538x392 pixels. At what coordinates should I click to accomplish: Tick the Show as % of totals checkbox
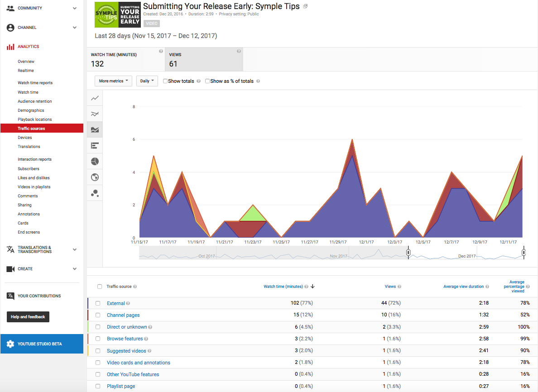pos(207,81)
